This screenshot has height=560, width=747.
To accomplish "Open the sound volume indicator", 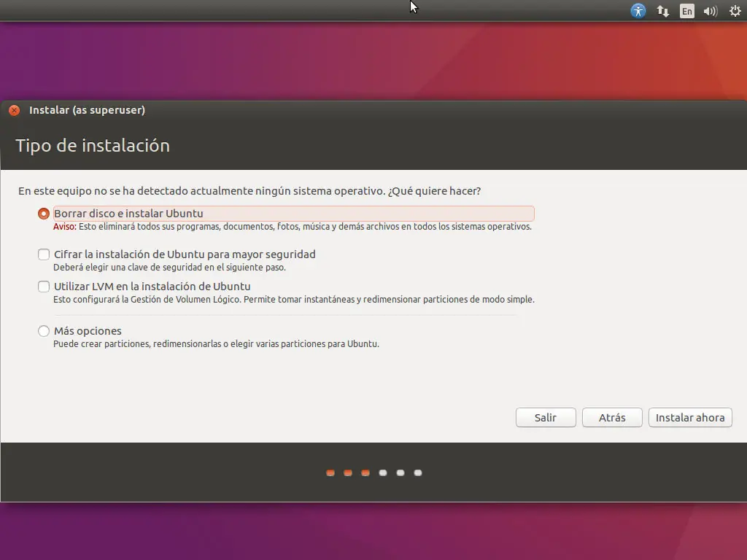I will pyautogui.click(x=711, y=11).
